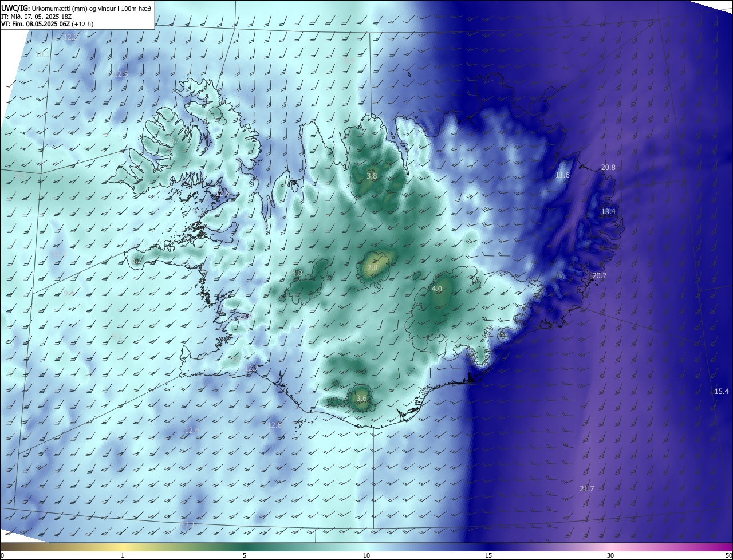Screen dimensions: 733x560
Task: Click the 2.8 value on the yellow glacier patch
Action: (x=372, y=267)
